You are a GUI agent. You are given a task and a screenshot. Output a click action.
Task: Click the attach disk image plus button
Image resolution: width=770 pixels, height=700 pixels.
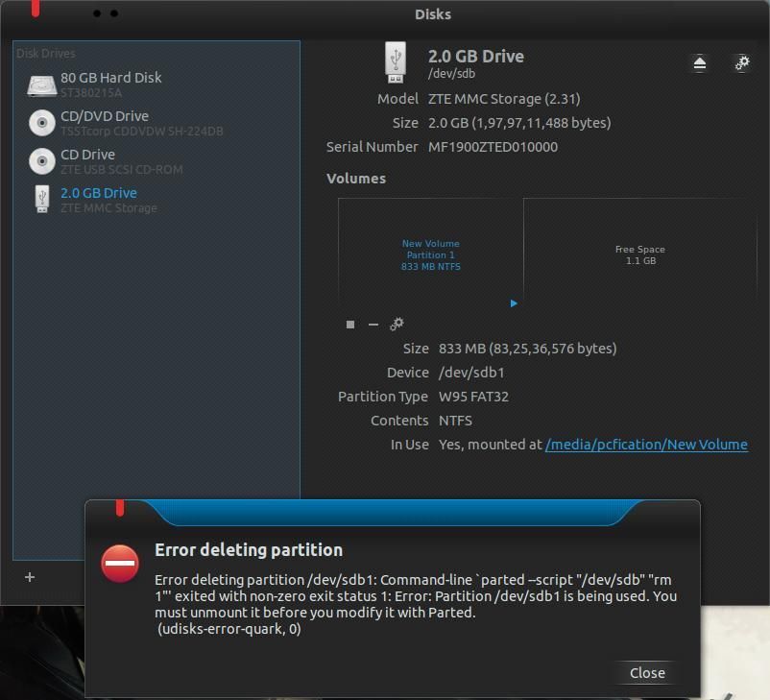pyautogui.click(x=29, y=577)
